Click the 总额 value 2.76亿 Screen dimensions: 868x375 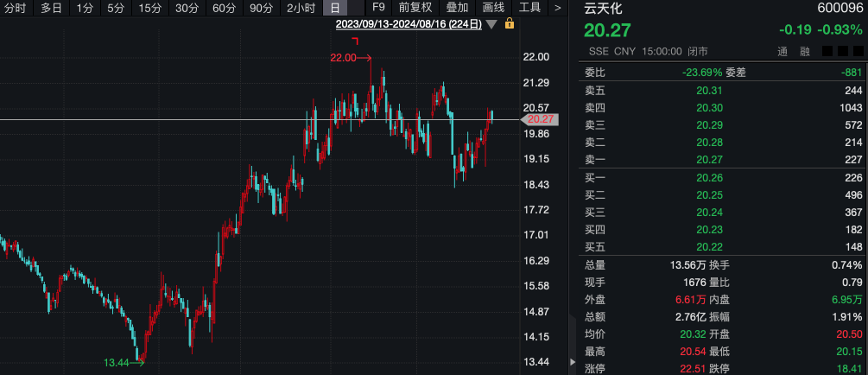pos(690,317)
